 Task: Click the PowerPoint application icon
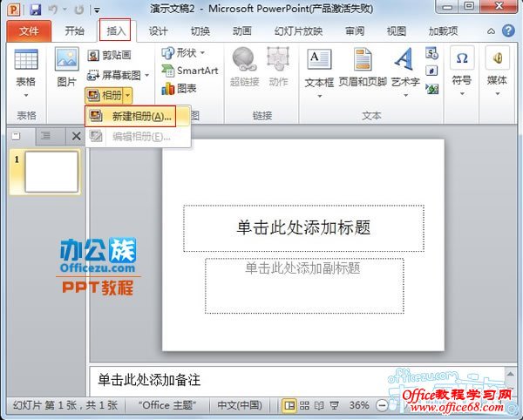tap(13, 9)
